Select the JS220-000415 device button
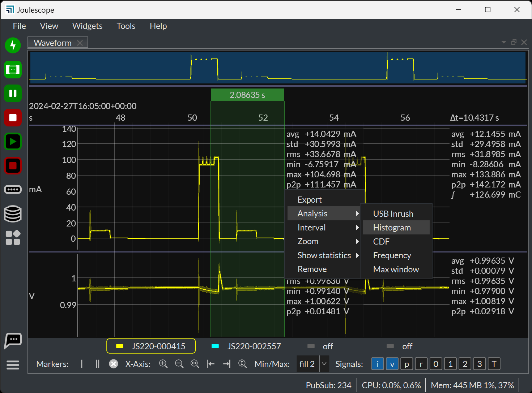This screenshot has width=532, height=393. pos(151,346)
